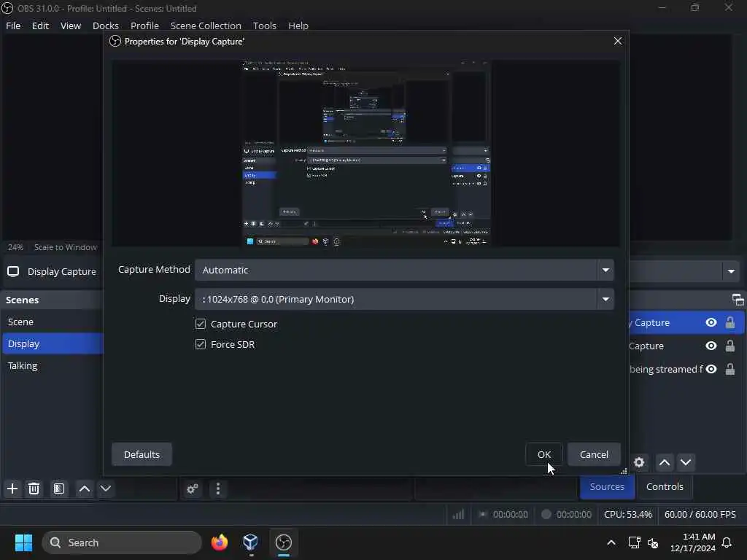Image resolution: width=747 pixels, height=560 pixels.
Task: Hide the selected Display Capture source
Action: tap(711, 322)
